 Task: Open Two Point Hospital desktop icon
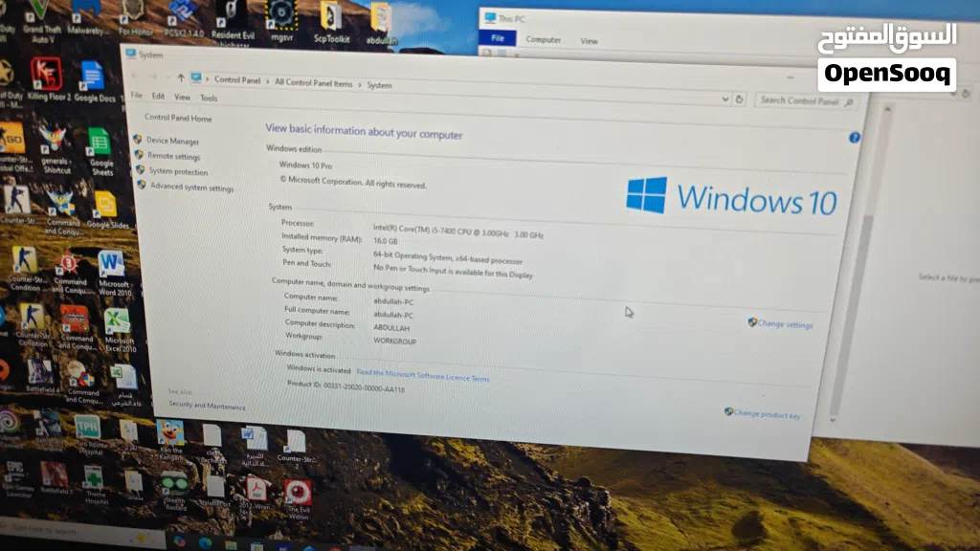(x=89, y=435)
